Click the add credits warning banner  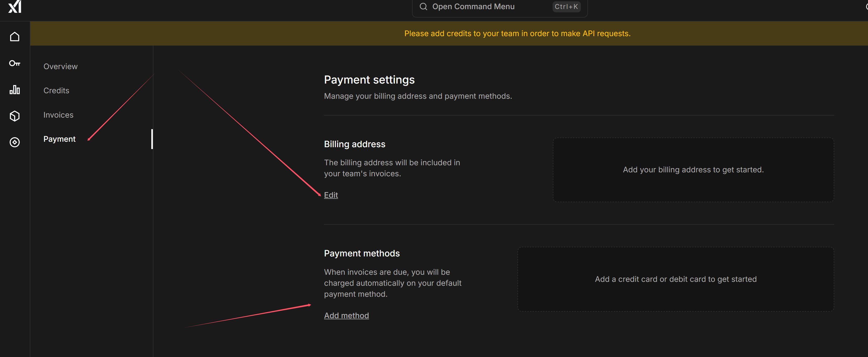click(x=449, y=33)
